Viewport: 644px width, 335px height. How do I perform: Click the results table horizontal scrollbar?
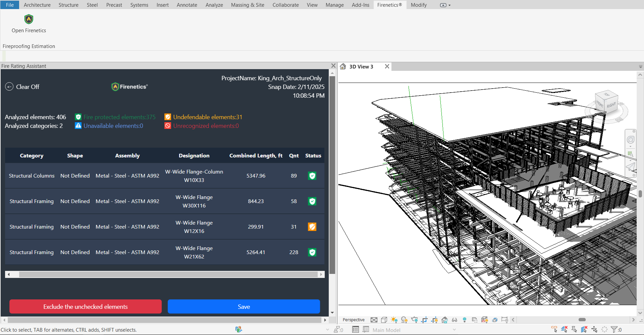(168, 275)
